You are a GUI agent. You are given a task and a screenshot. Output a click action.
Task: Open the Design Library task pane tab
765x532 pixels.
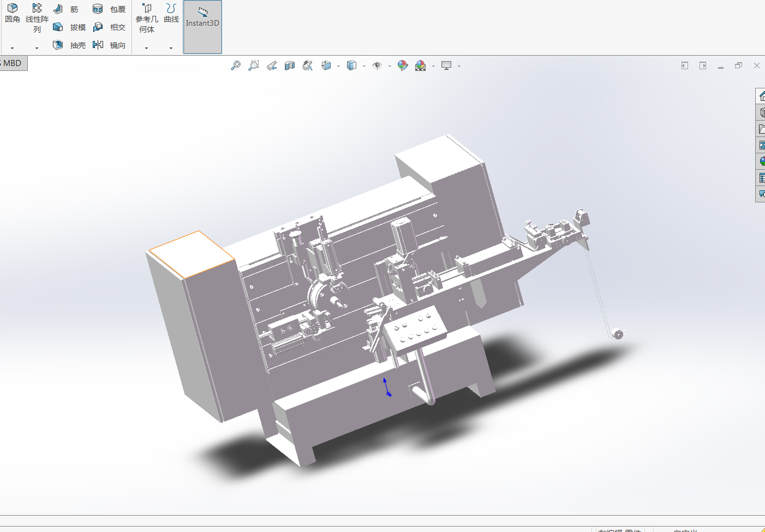[x=761, y=112]
